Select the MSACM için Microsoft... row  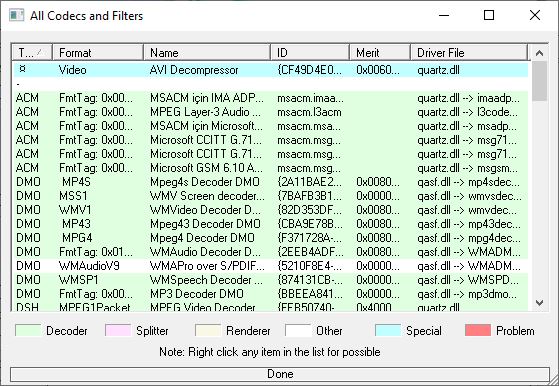[271, 126]
